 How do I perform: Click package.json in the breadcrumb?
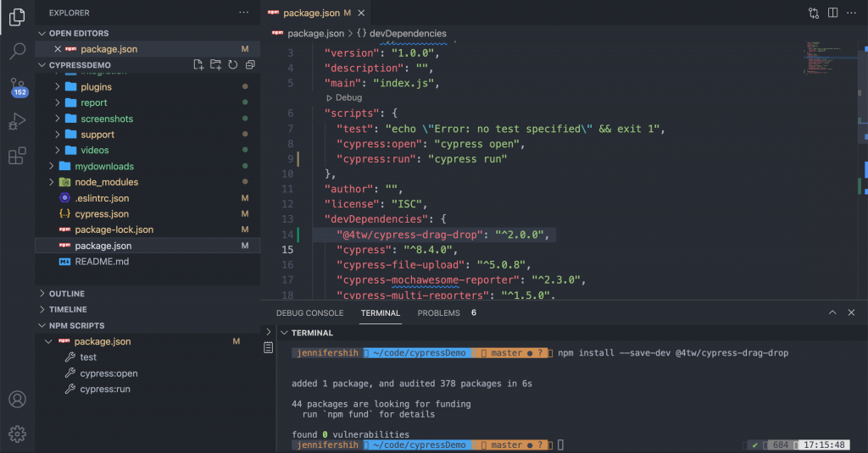click(315, 33)
